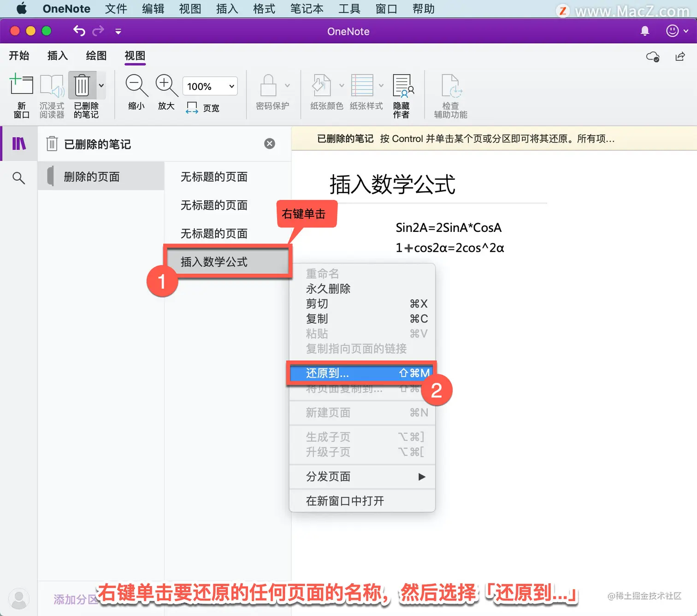
Task: Run 检查辅助功能 accessibility checker
Action: point(450,96)
